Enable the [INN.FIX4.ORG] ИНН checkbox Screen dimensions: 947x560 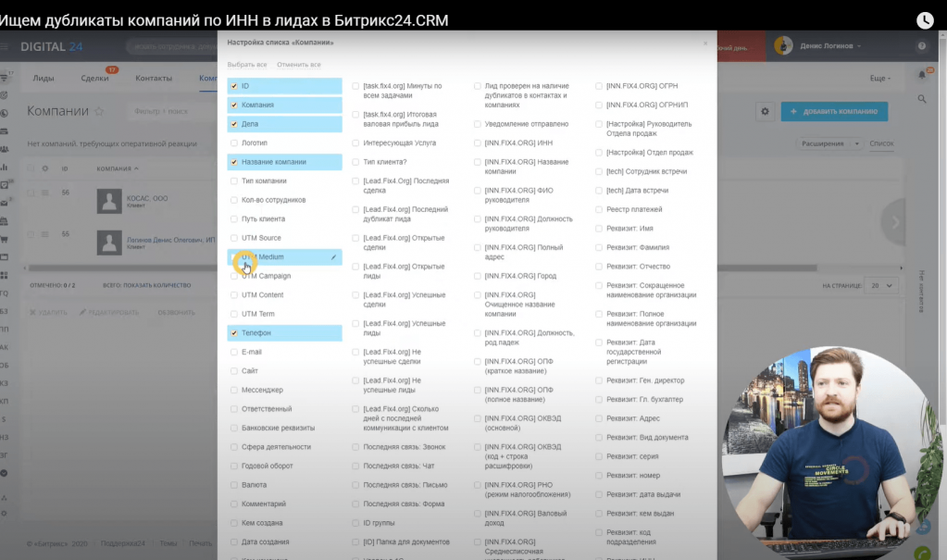(x=477, y=143)
